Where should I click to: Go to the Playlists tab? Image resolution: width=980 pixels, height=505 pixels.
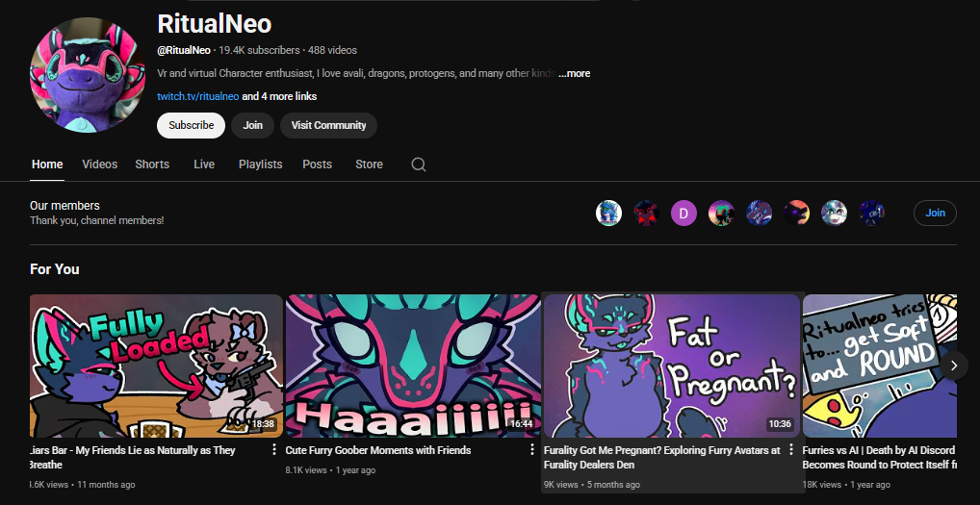261,164
